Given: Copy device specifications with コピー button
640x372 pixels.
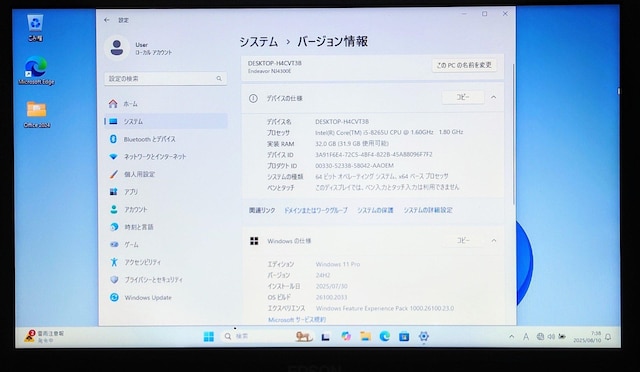Looking at the screenshot, I should click(463, 97).
